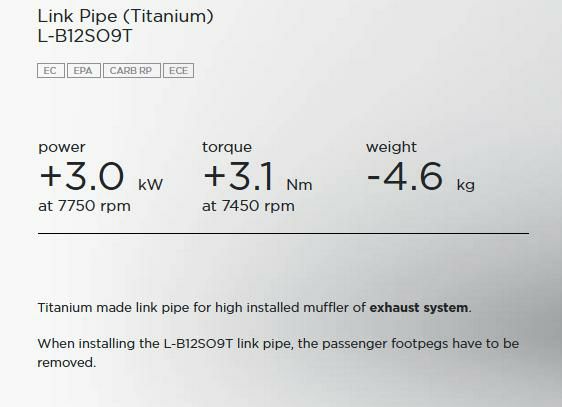Image resolution: width=562 pixels, height=407 pixels.
Task: Click the at 7750 rpm text
Action: [x=84, y=206]
